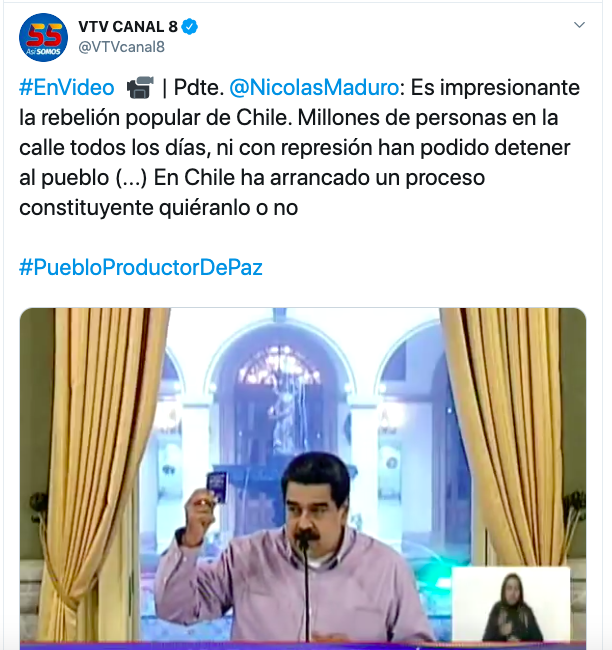Image resolution: width=612 pixels, height=650 pixels.
Task: Open the VTV Canal 8 profile avatar
Action: [x=44, y=37]
